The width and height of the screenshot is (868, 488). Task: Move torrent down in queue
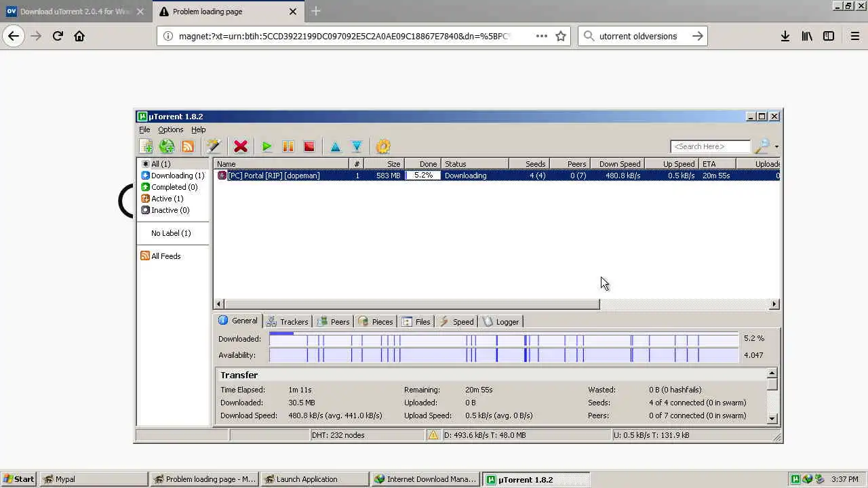(x=357, y=146)
